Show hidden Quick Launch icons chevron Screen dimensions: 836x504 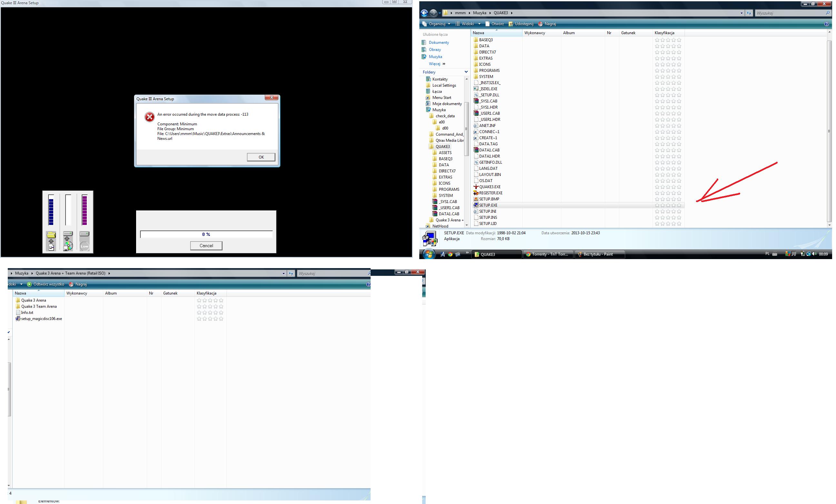tap(467, 253)
